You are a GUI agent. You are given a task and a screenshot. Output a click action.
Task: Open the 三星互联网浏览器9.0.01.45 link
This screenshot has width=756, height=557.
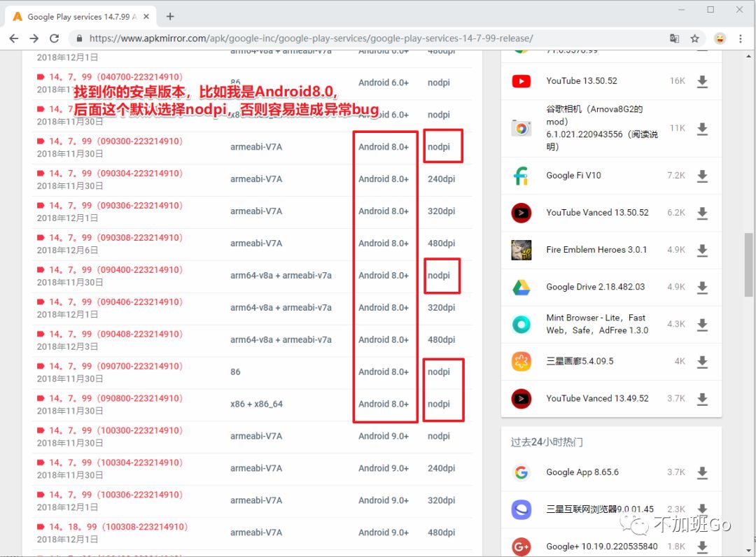pos(600,509)
